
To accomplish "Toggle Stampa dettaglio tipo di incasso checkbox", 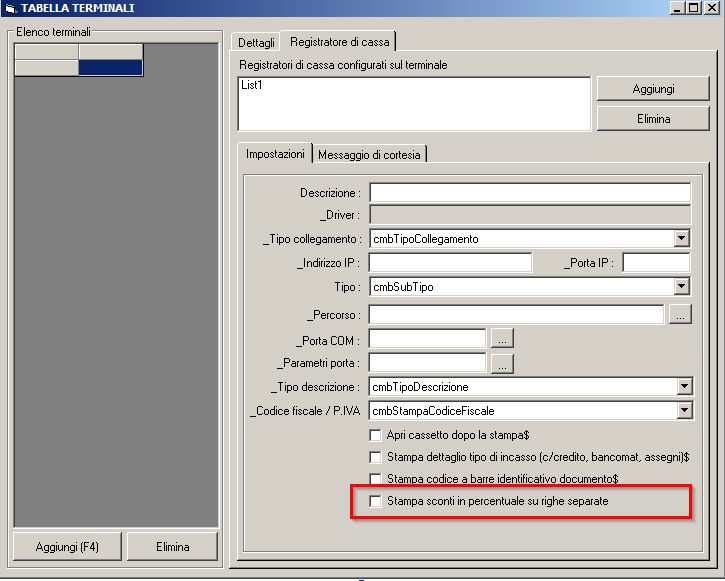I will click(x=375, y=458).
